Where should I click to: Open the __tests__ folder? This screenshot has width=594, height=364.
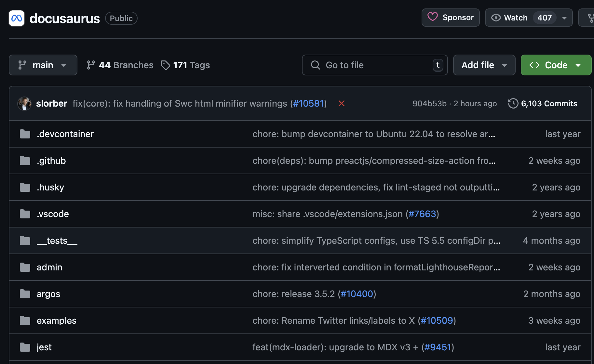pyautogui.click(x=57, y=240)
